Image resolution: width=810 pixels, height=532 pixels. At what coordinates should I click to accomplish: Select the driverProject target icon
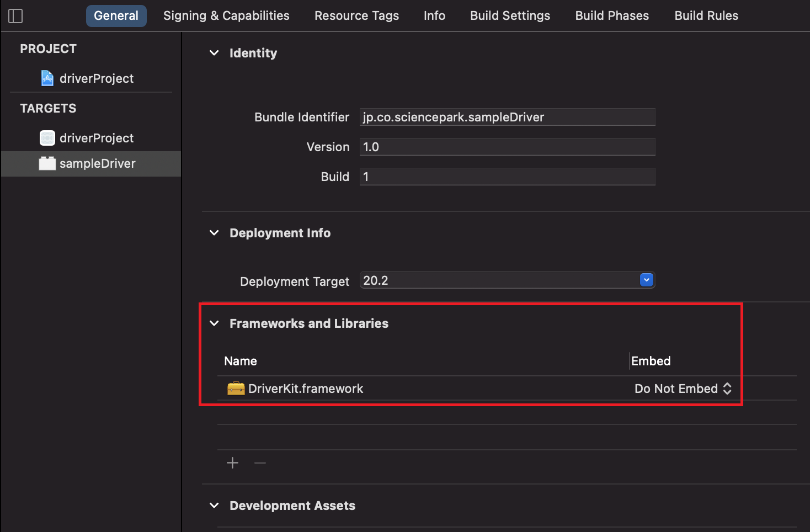[x=47, y=137]
